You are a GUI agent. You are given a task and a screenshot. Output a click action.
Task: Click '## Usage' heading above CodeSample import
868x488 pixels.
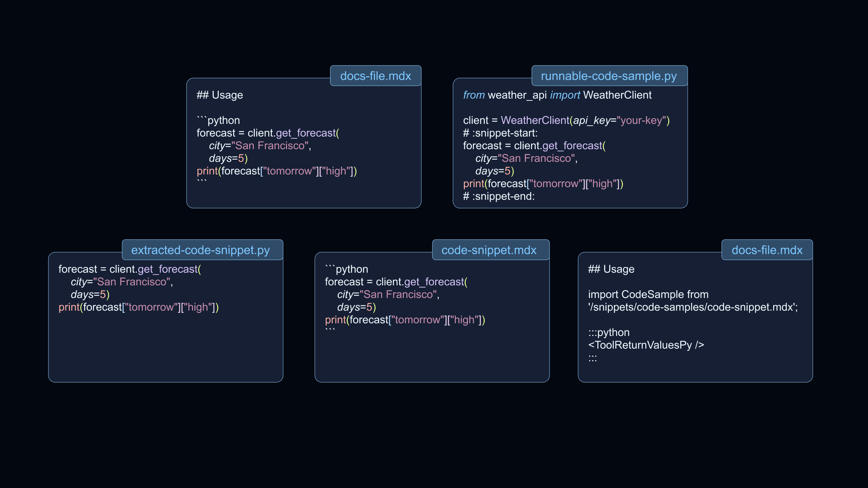point(611,269)
